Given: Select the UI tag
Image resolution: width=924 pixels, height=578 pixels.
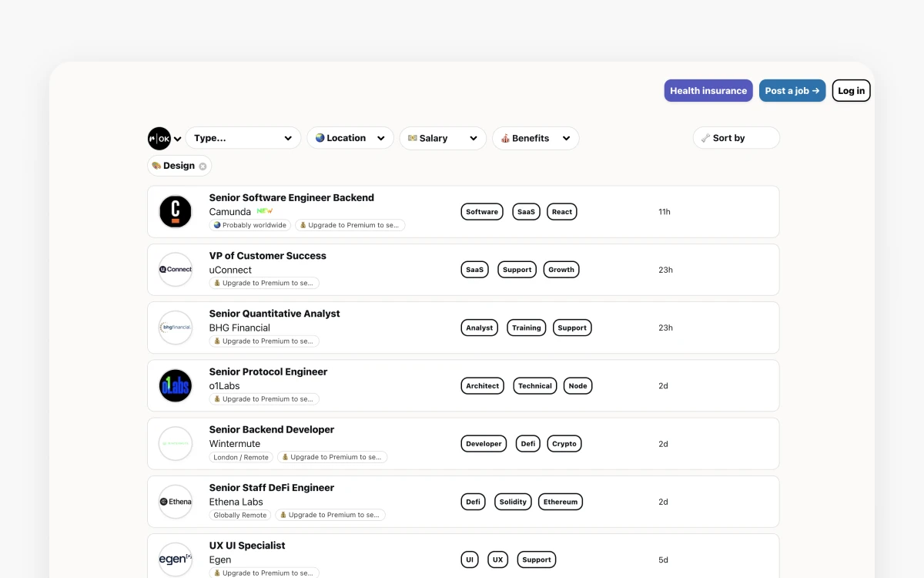Looking at the screenshot, I should click(470, 560).
